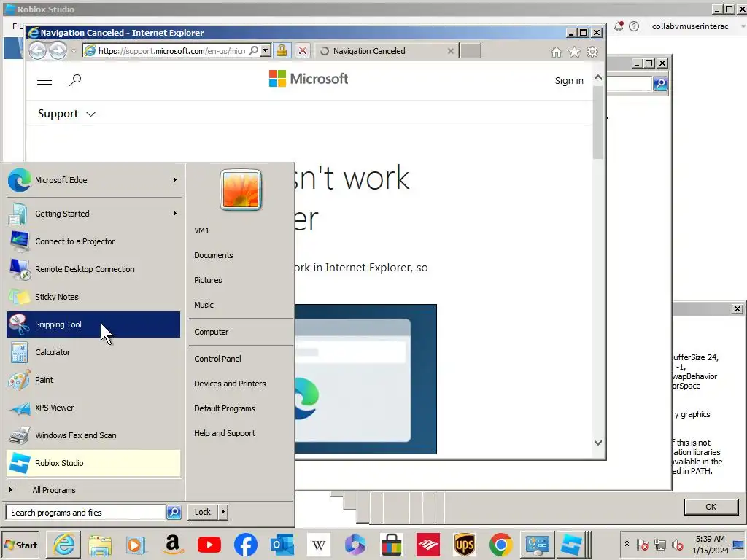This screenshot has width=747, height=560.
Task: Open Control Panel
Action: (x=217, y=359)
